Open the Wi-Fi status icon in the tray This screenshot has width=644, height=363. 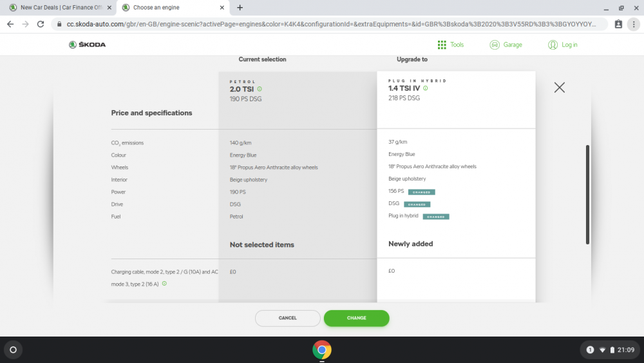click(x=603, y=350)
